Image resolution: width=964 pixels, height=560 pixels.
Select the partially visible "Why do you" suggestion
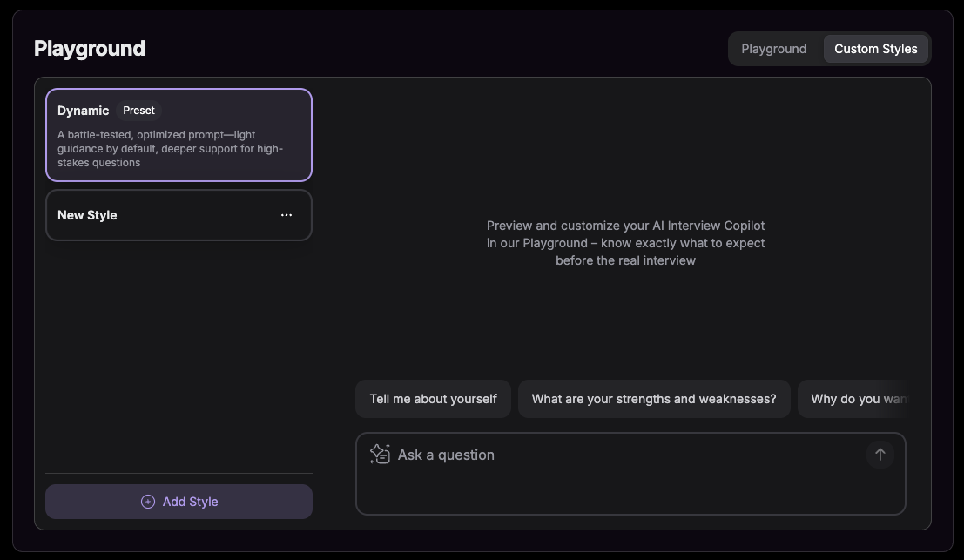pyautogui.click(x=857, y=399)
